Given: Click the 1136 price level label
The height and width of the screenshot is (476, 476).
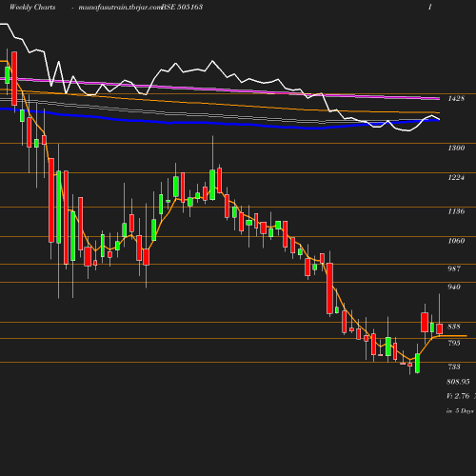Looking at the screenshot, I should coord(456,211).
